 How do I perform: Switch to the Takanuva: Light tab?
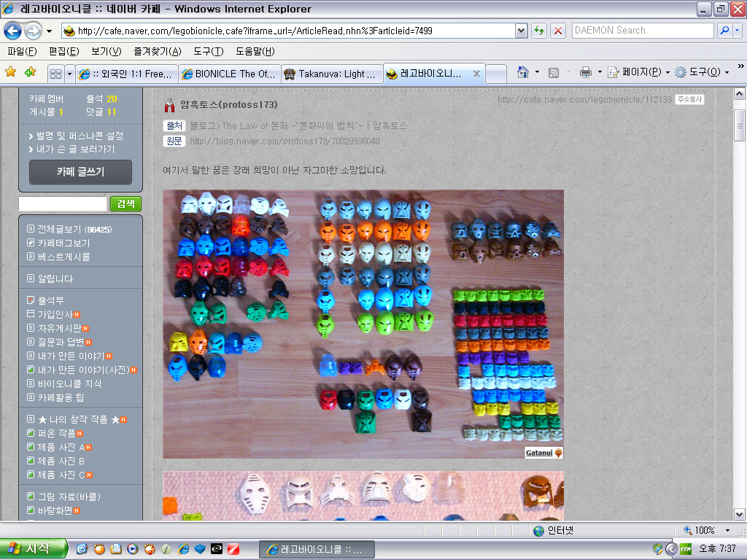[x=332, y=74]
